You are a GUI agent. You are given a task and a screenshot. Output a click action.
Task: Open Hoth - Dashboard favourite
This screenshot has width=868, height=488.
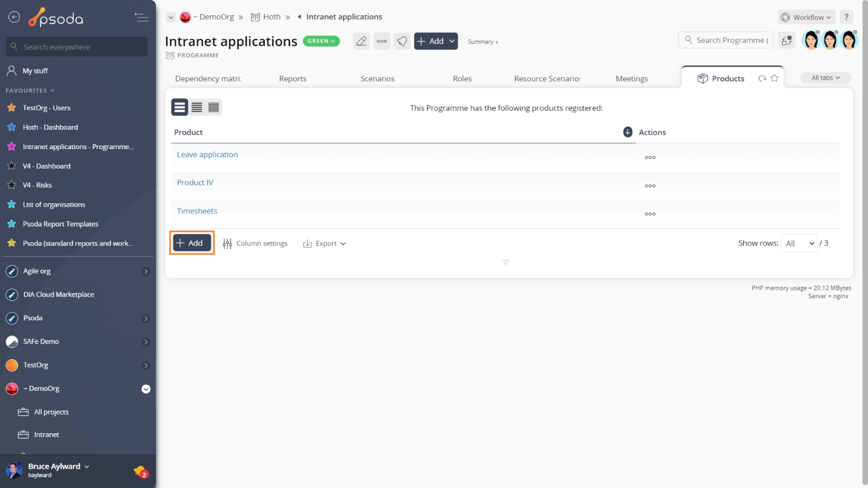point(50,128)
